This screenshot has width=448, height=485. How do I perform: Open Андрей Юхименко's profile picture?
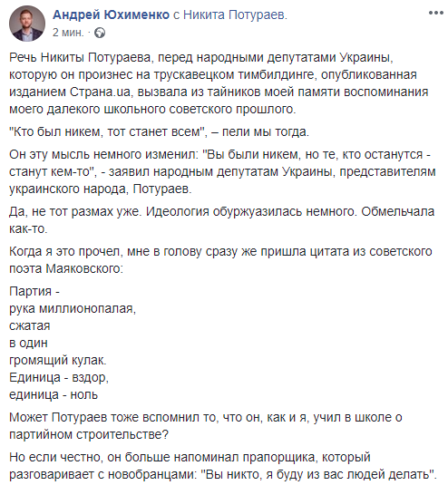click(x=27, y=24)
